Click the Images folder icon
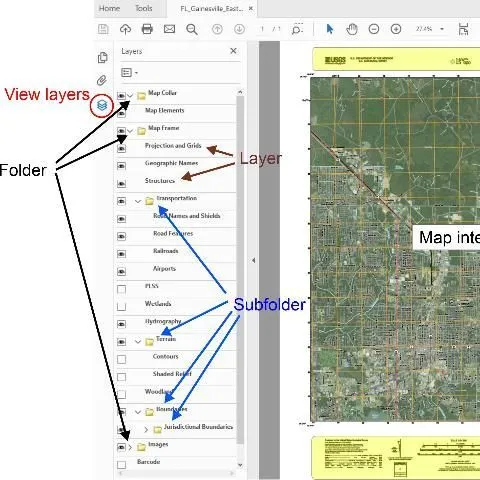Image resolution: width=480 pixels, height=480 pixels. click(x=142, y=447)
